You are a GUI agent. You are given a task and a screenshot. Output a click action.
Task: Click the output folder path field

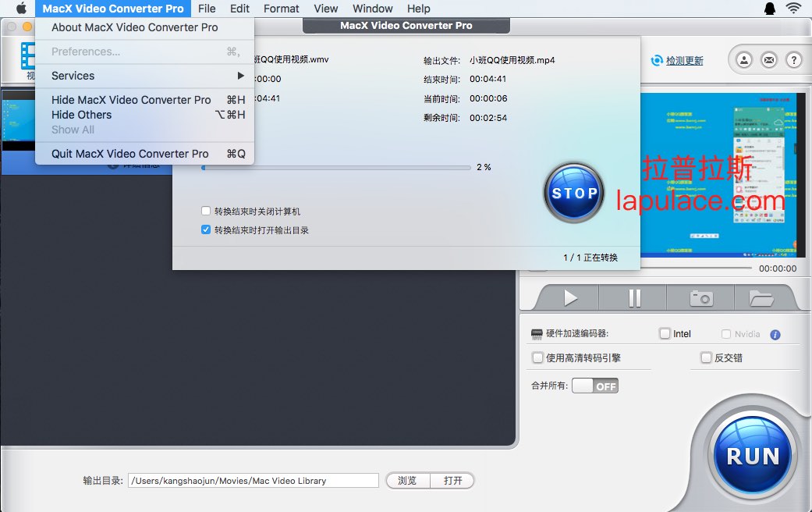tap(254, 480)
